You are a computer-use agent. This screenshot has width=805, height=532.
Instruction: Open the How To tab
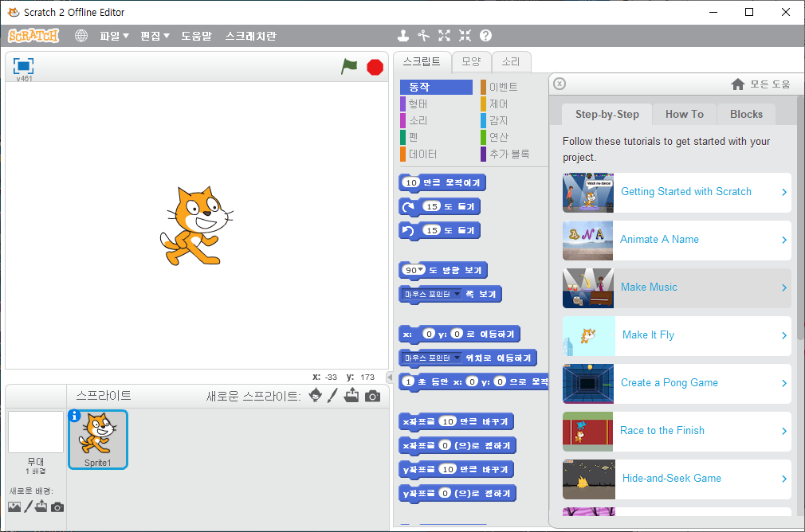tap(684, 114)
